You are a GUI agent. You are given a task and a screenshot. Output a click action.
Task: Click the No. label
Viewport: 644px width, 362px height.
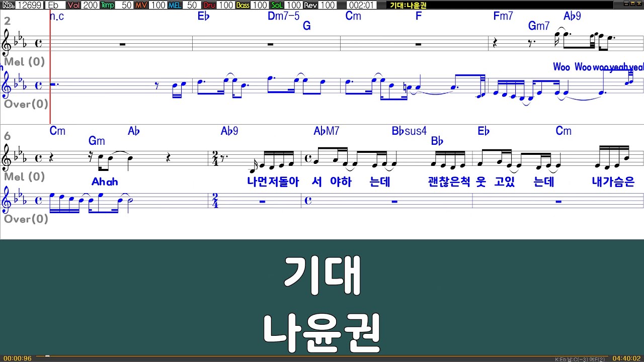click(8, 5)
